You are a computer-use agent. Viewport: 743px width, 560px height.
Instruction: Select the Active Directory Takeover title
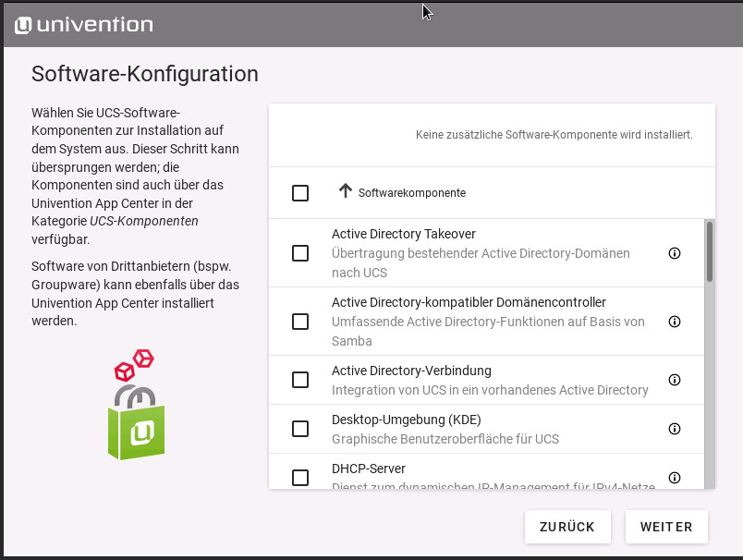[x=403, y=234]
